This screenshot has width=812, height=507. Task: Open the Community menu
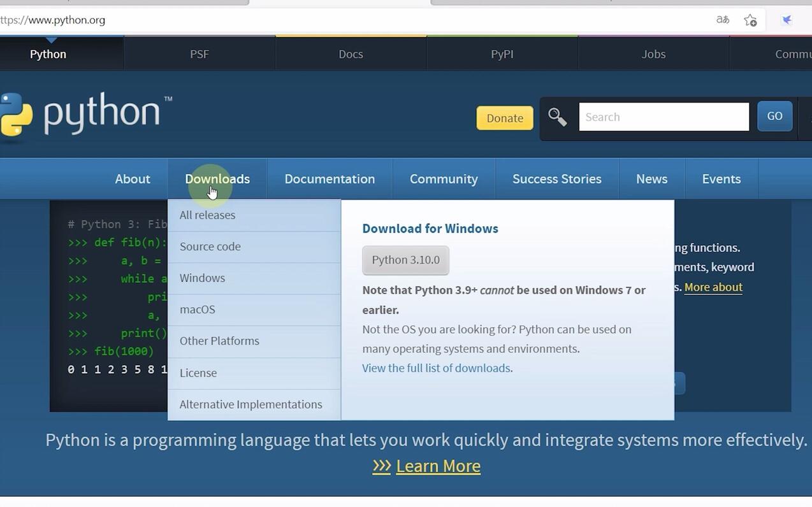(444, 179)
